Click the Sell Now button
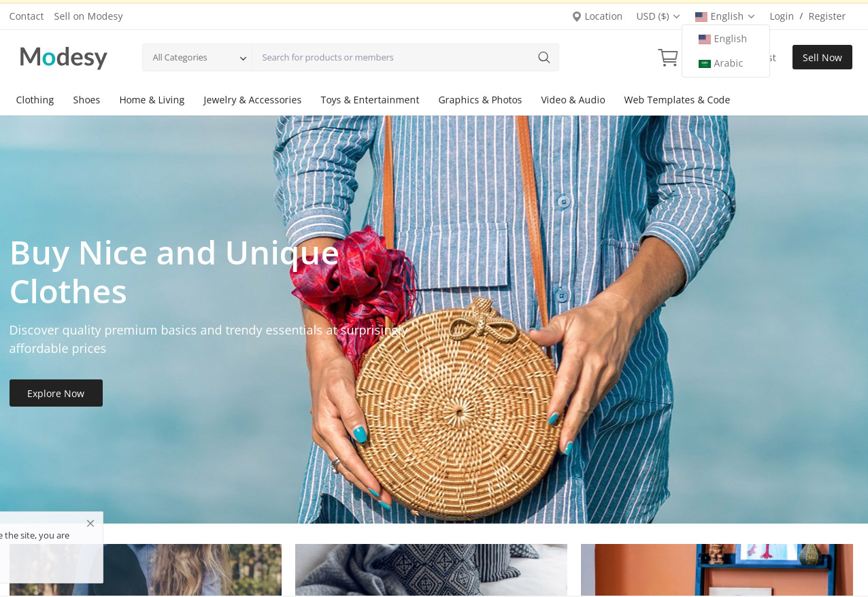This screenshot has height=597, width=868. [x=822, y=57]
